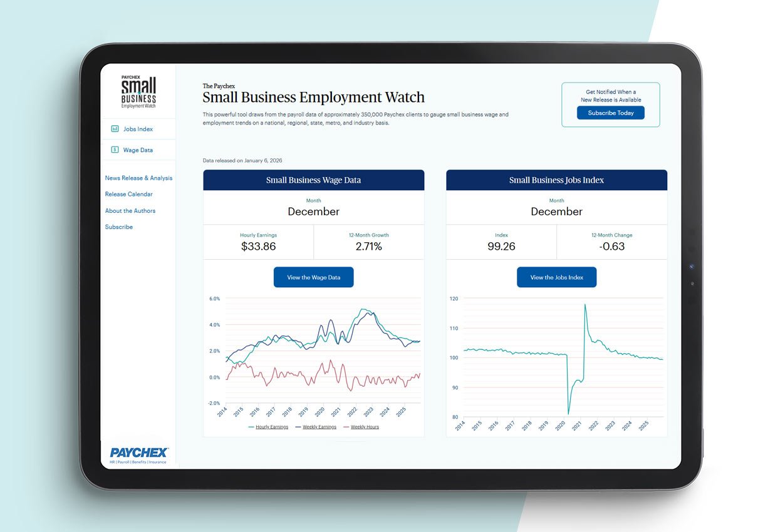Click the Subscribe Today button

point(611,113)
